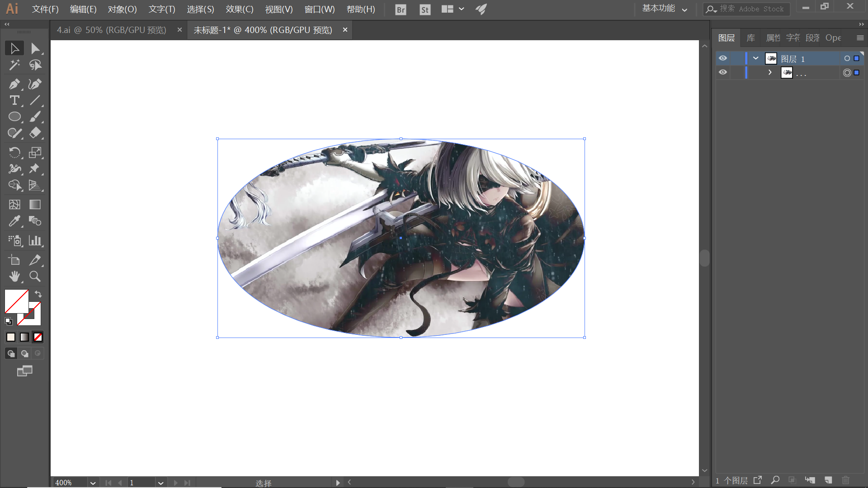
Task: Select the Blend tool
Action: coord(35,221)
